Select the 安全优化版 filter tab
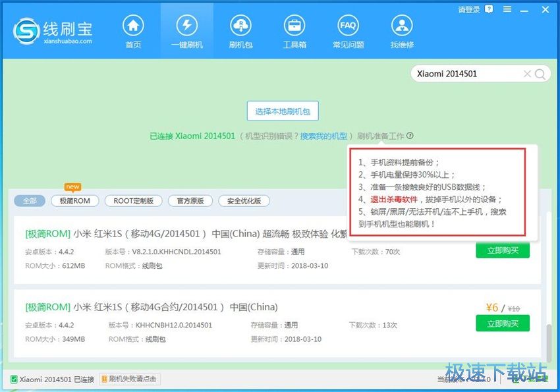The height and width of the screenshot is (392, 560). pos(244,201)
